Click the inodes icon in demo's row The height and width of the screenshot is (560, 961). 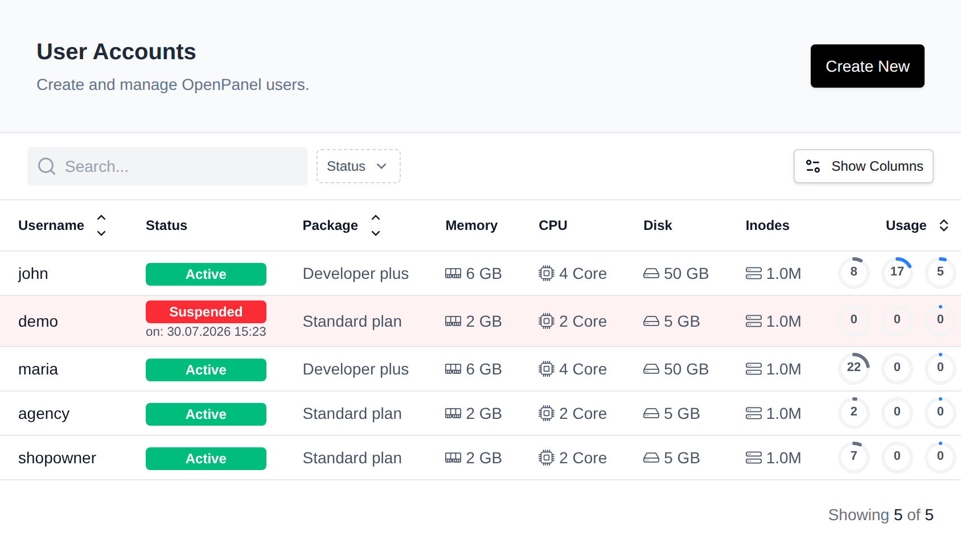click(x=754, y=322)
